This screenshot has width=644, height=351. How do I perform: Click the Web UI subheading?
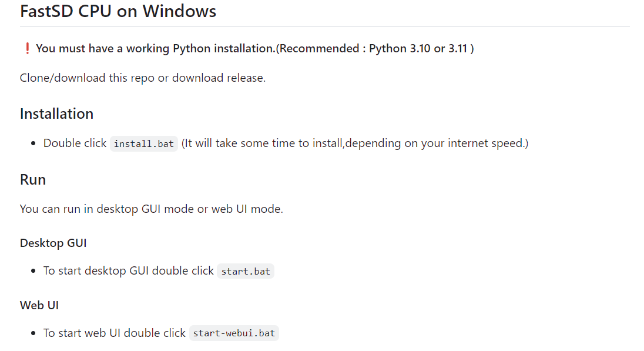39,305
